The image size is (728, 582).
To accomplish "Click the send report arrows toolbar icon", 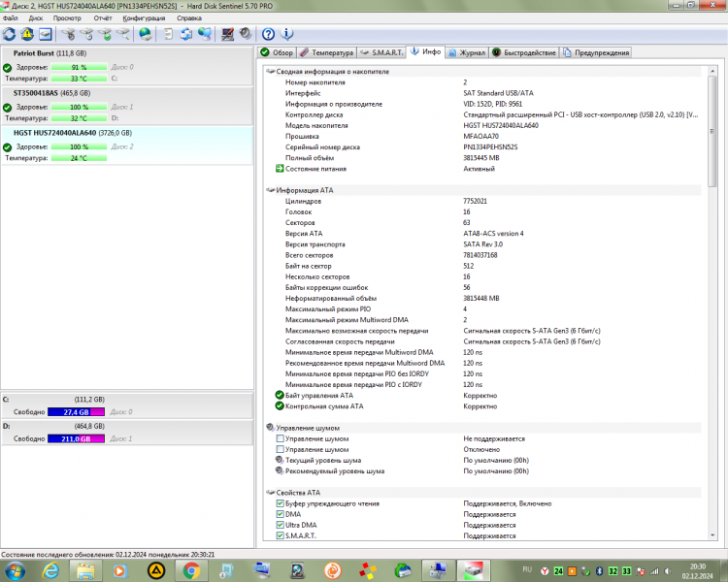I will pos(186,34).
